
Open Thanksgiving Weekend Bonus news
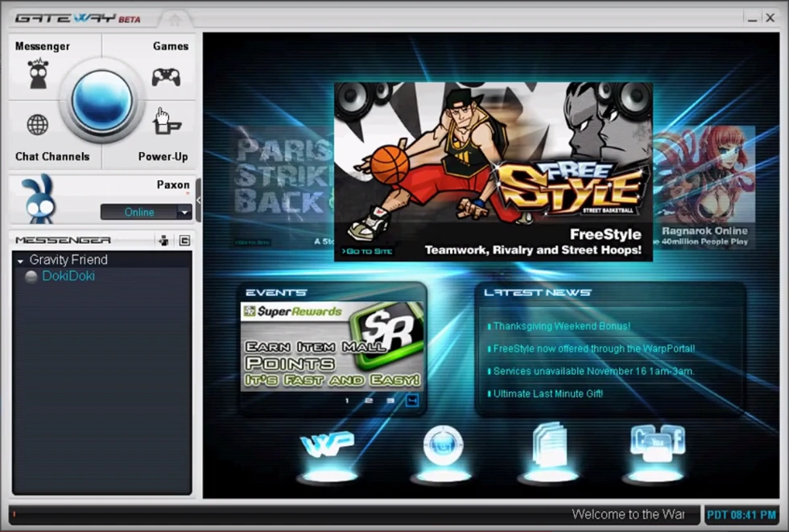[562, 326]
